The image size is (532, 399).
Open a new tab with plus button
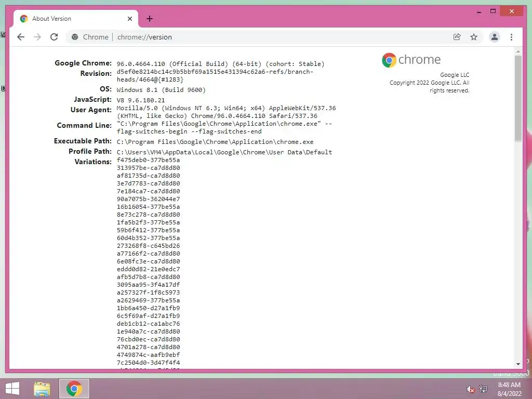tap(150, 19)
